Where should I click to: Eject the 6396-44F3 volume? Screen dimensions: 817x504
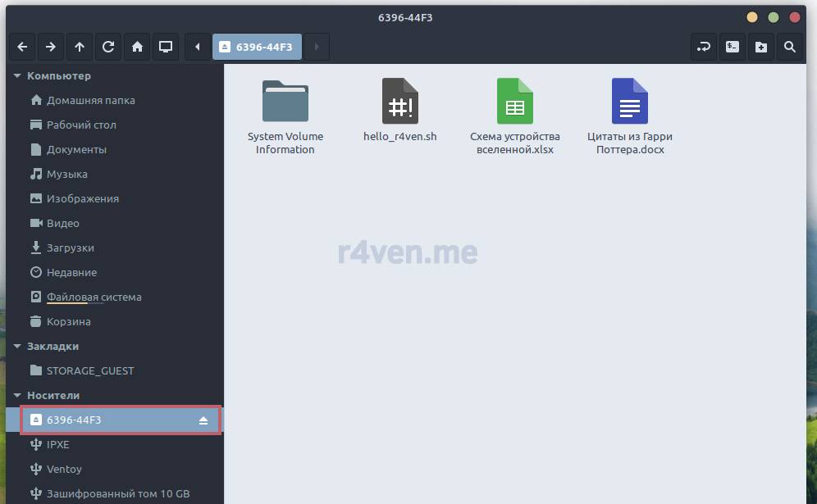(x=203, y=420)
